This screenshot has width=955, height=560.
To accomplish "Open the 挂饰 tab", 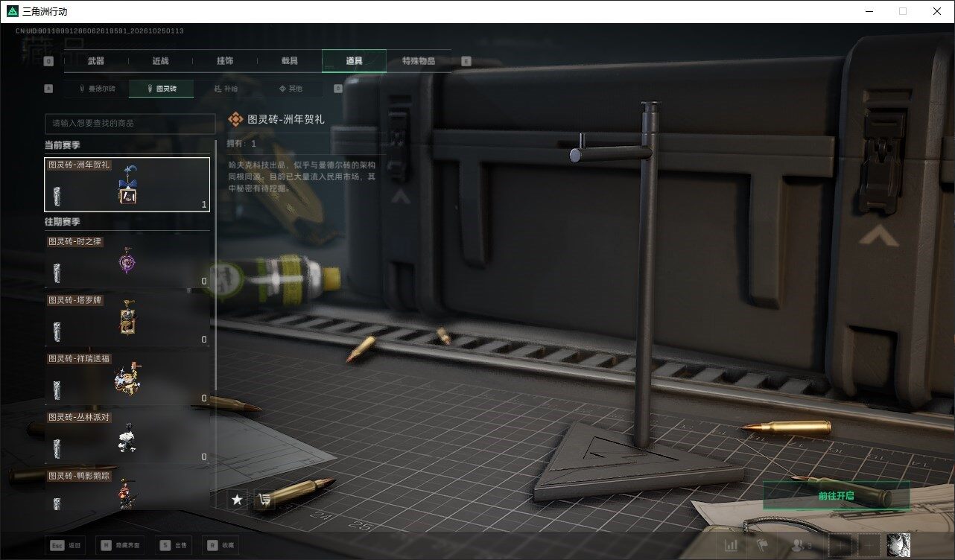I will tap(225, 61).
